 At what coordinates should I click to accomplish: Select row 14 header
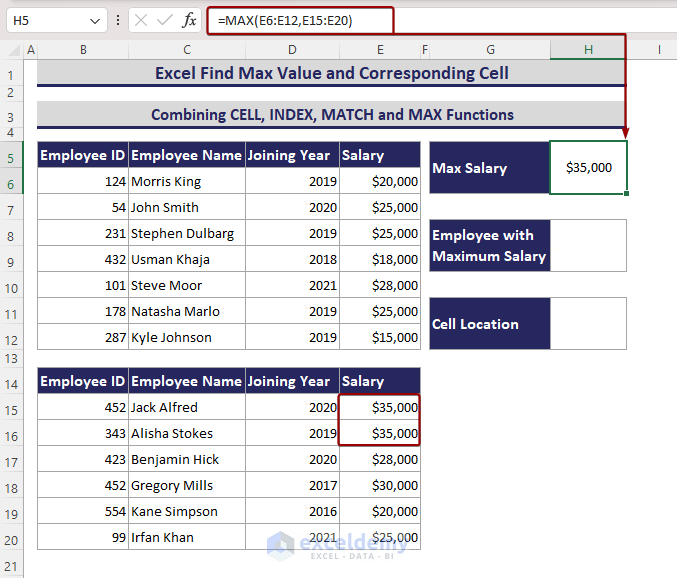click(x=14, y=382)
